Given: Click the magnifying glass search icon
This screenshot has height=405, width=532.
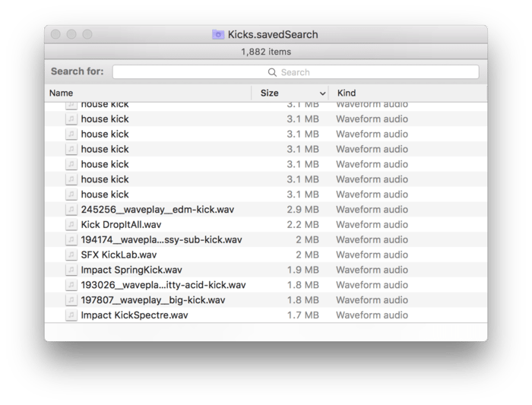Looking at the screenshot, I should [x=272, y=72].
